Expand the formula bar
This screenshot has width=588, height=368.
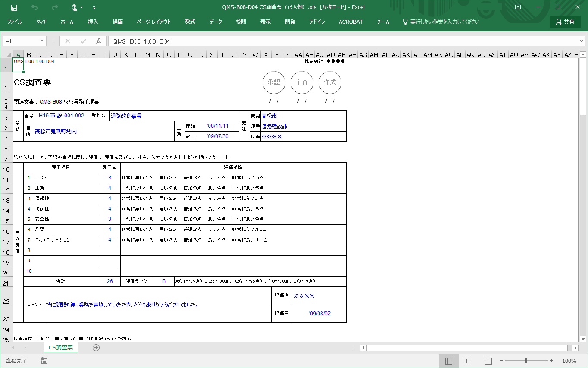(582, 41)
